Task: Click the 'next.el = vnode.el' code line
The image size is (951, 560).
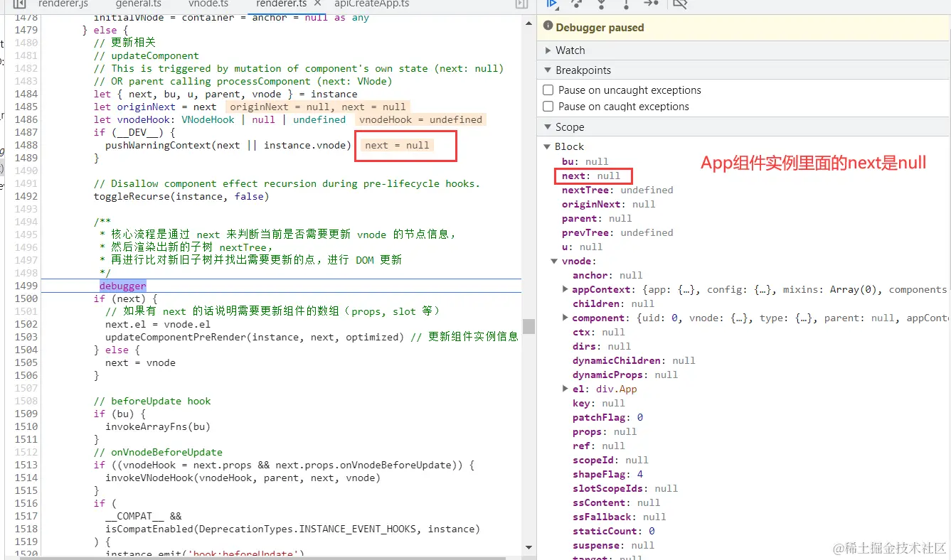Action: [x=158, y=324]
